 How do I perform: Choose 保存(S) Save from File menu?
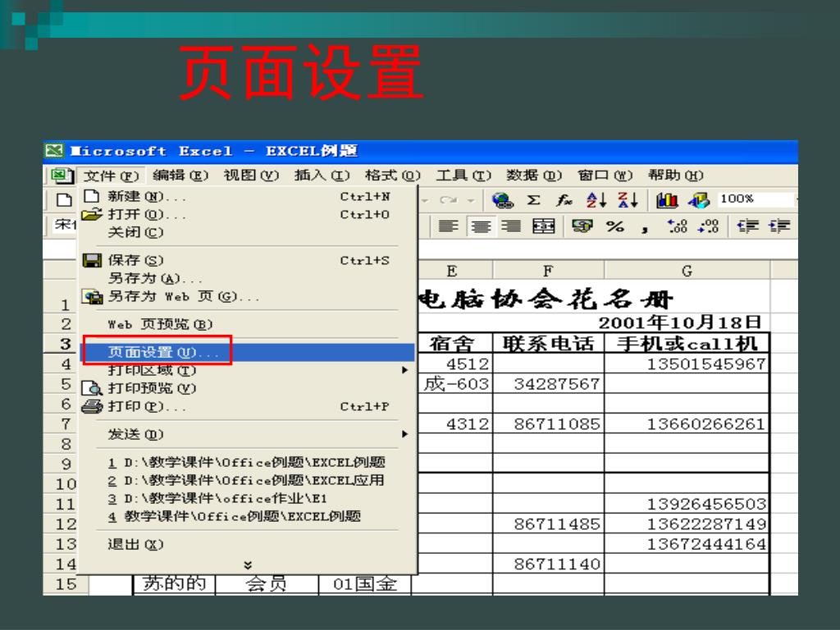pyautogui.click(x=247, y=260)
